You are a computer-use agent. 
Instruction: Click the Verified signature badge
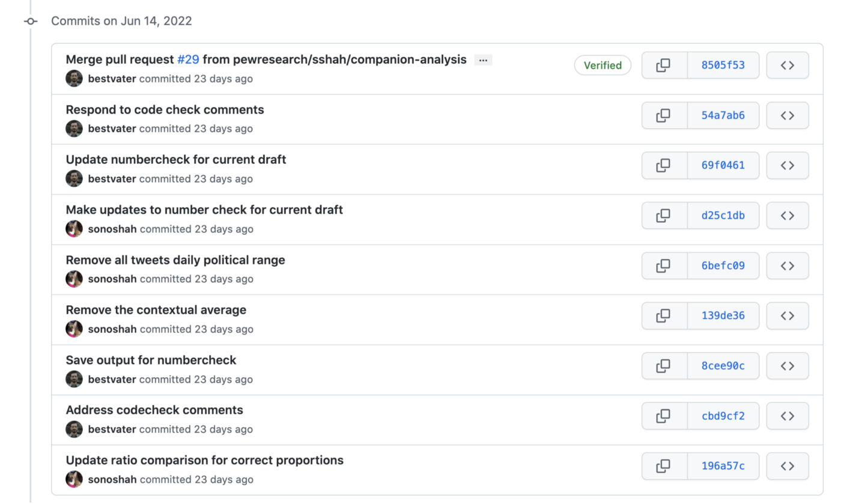pyautogui.click(x=603, y=65)
